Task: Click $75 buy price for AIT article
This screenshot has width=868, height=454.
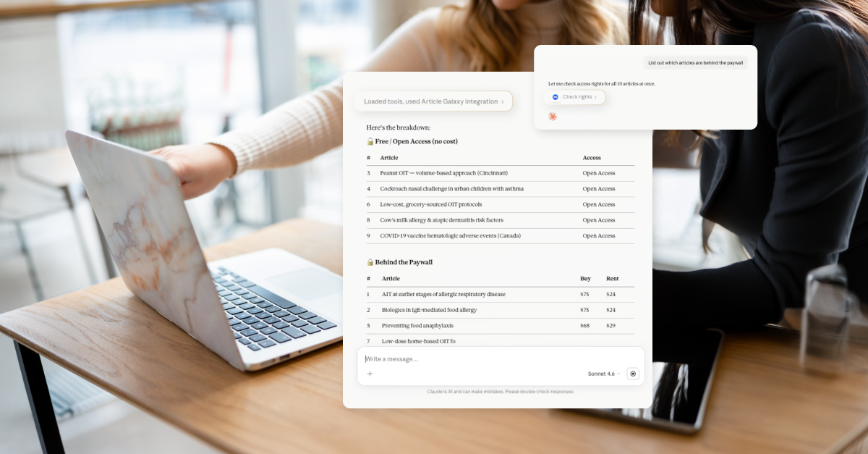Action: click(x=584, y=294)
